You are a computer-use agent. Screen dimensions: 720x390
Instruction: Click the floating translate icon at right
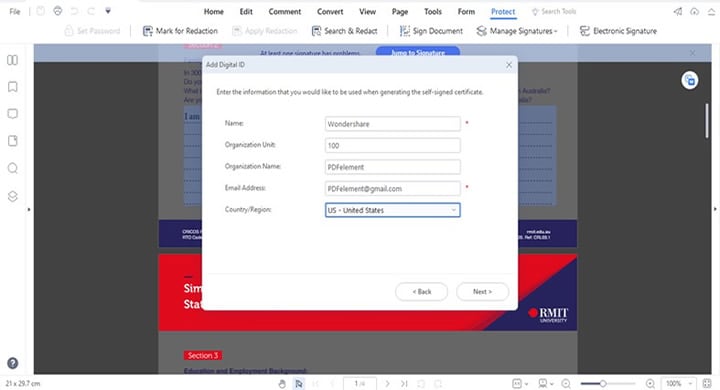pyautogui.click(x=690, y=80)
